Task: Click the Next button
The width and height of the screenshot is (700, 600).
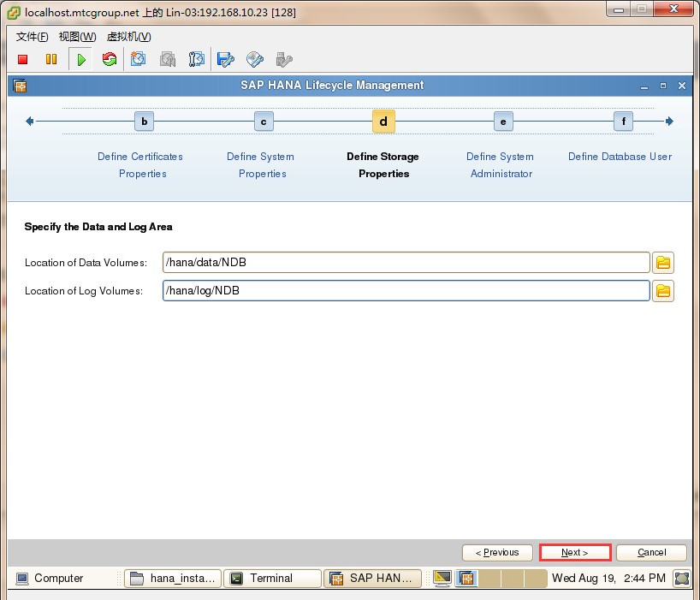Action: pyautogui.click(x=575, y=553)
